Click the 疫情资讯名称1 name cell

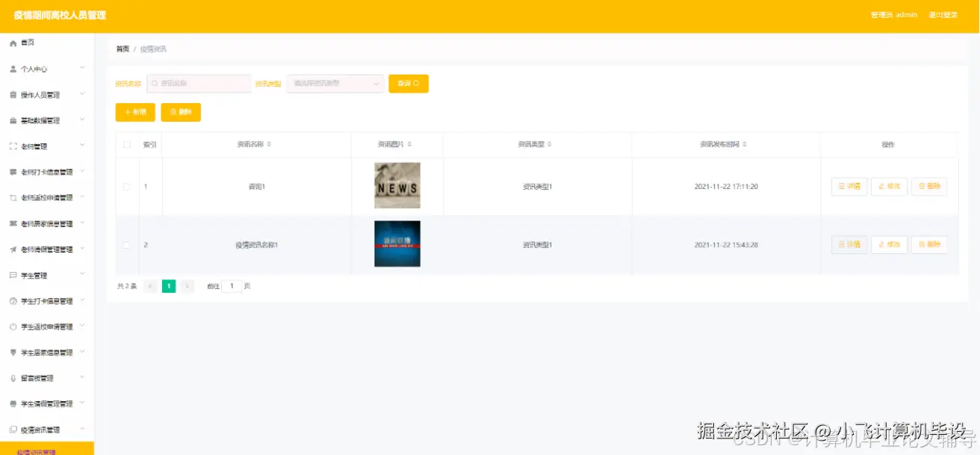tap(257, 245)
